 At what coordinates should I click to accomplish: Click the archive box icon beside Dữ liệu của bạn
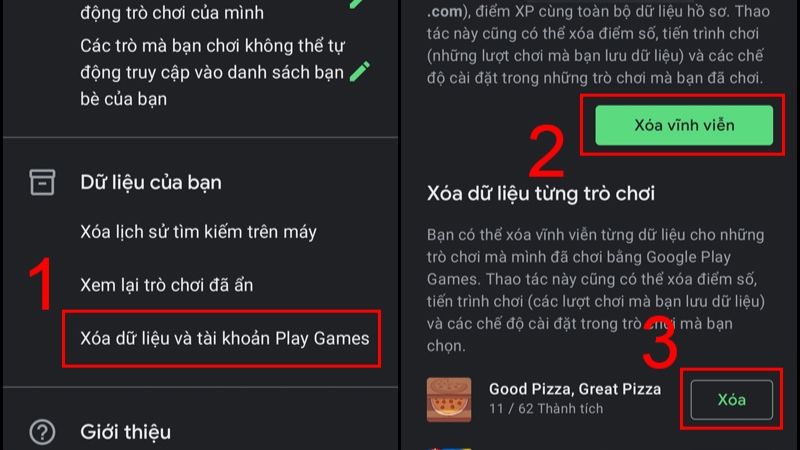click(42, 182)
